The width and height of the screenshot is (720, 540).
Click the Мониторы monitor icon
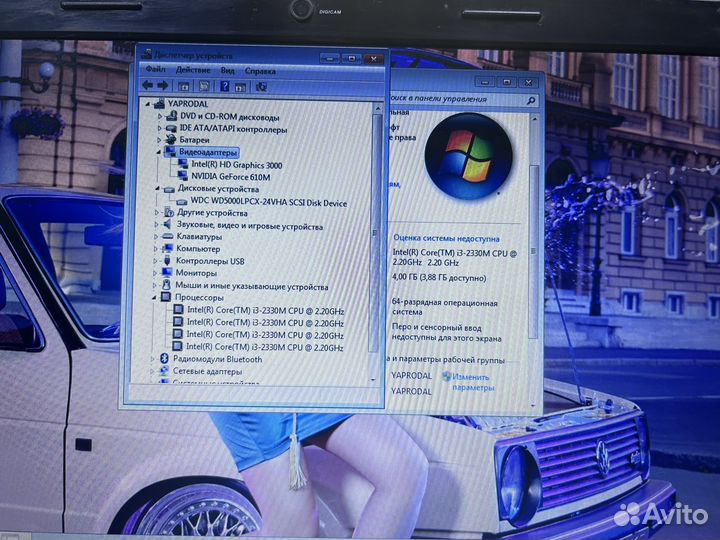(x=167, y=272)
